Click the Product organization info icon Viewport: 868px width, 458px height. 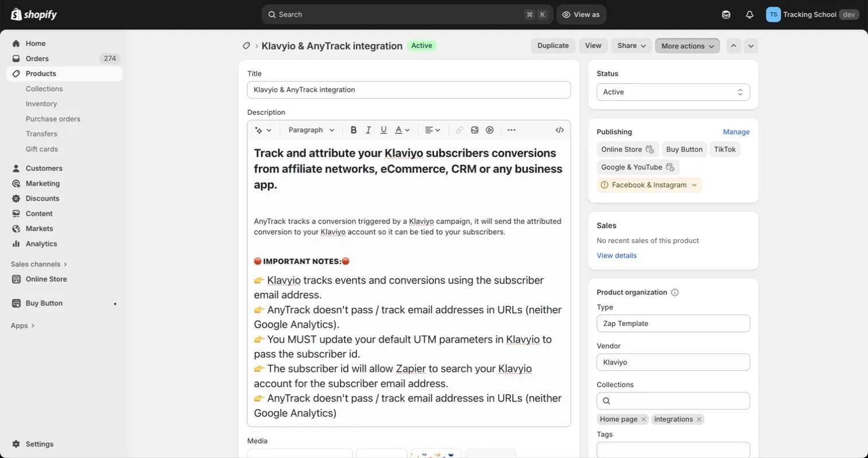[x=675, y=292]
